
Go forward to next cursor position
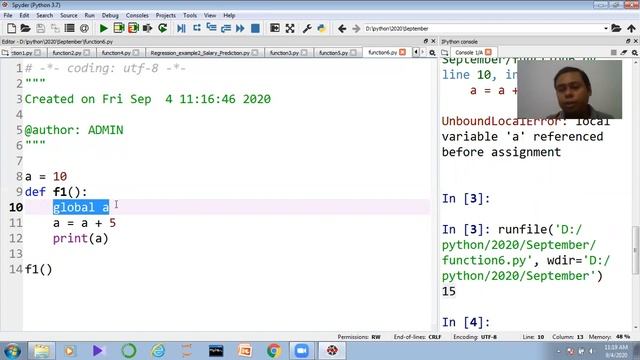click(356, 28)
